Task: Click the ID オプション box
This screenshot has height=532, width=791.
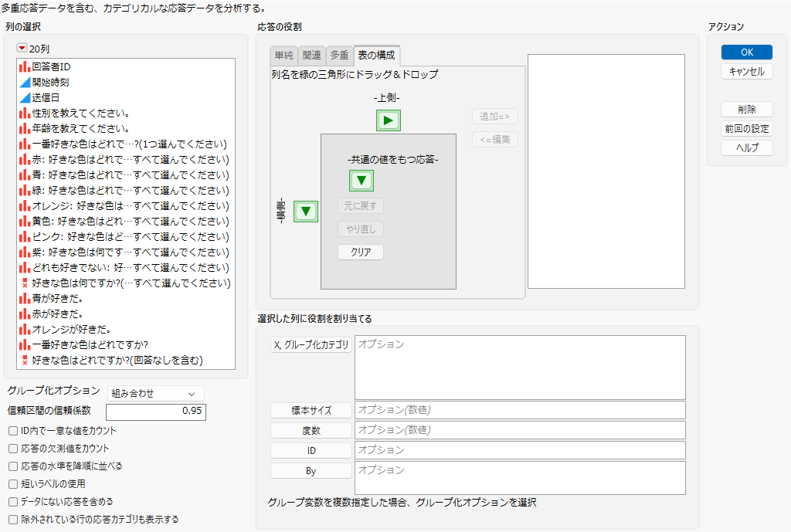Action: 520,450
